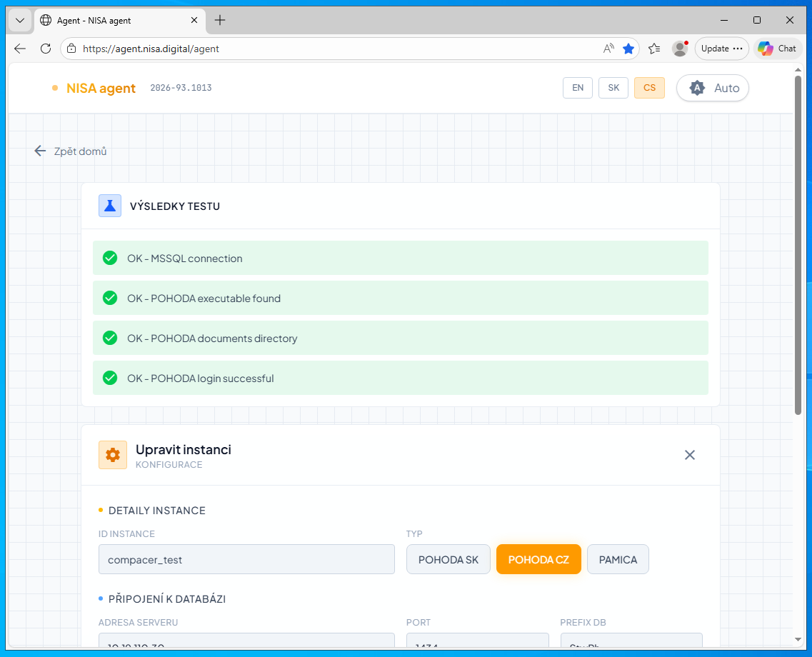The image size is (812, 657).
Task: Open the browser Update menu
Action: (721, 49)
